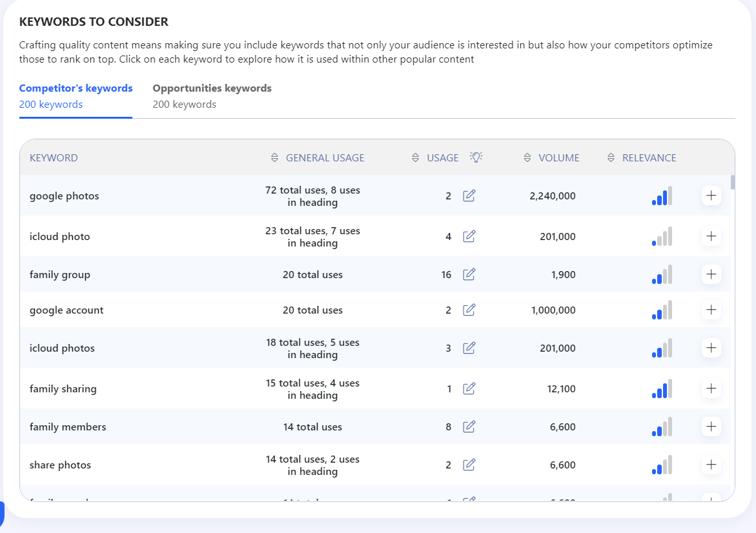The width and height of the screenshot is (756, 533).
Task: Click the 1,900 volume value
Action: pos(564,274)
